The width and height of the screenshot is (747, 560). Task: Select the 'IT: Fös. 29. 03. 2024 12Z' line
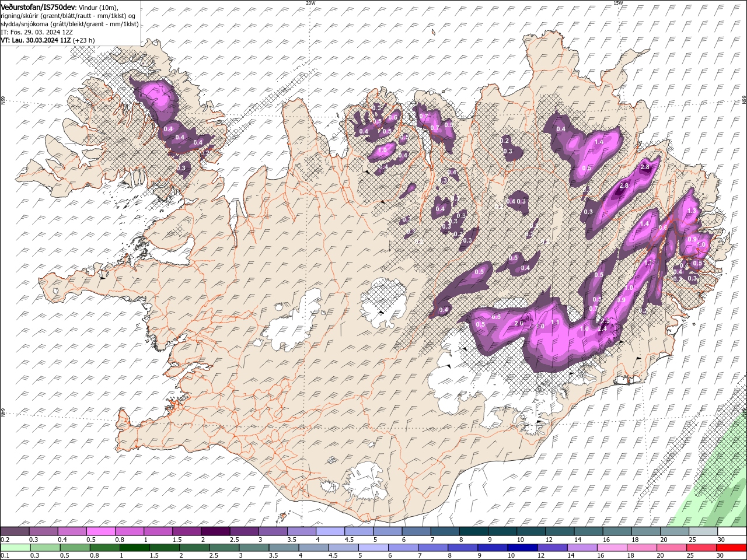pos(37,32)
